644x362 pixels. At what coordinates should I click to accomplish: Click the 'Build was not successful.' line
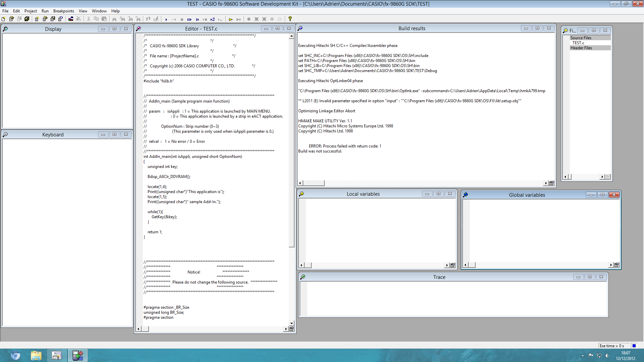(x=320, y=151)
